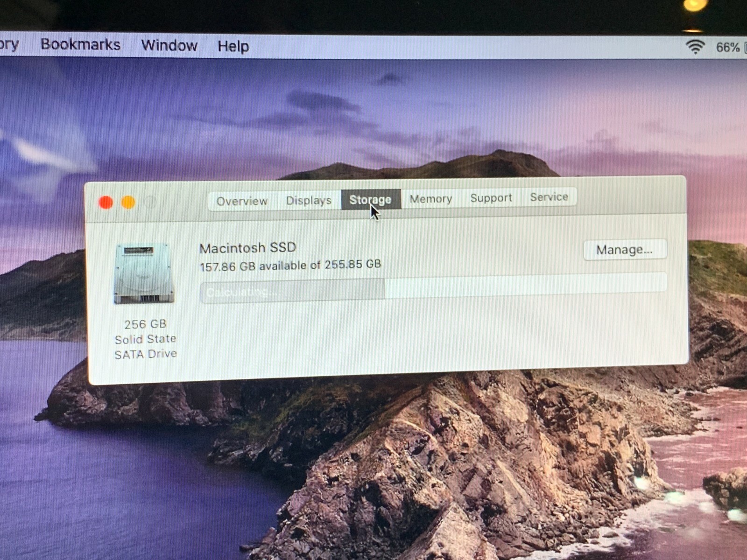
Task: Minimize window with the yellow button
Action: [x=128, y=202]
